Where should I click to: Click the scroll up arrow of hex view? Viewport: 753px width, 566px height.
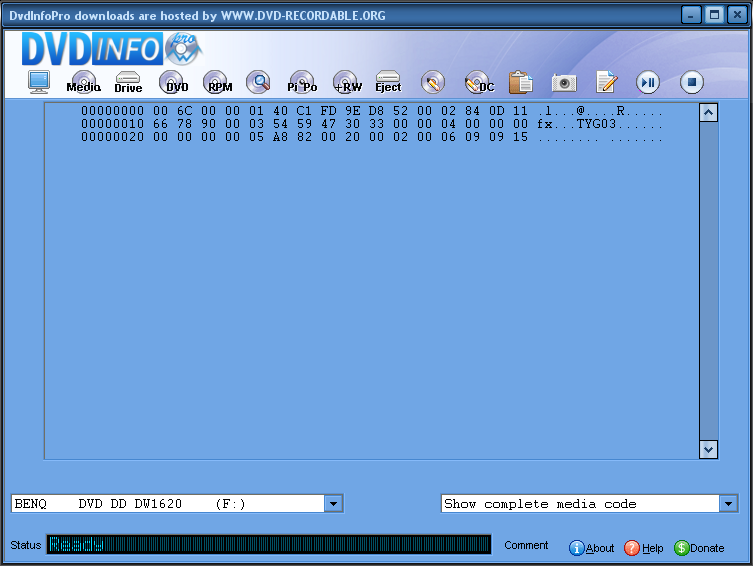pyautogui.click(x=708, y=113)
